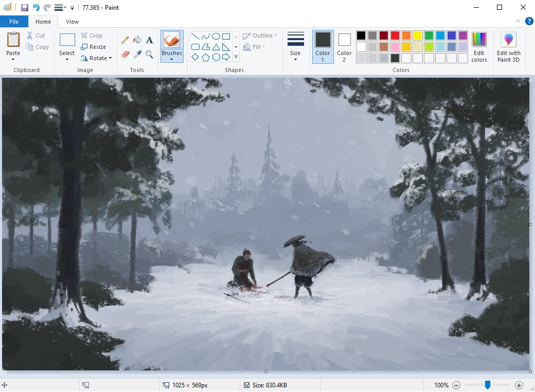Screen dimensions: 535x392
Task: Select the Eraser tool
Action: click(125, 54)
